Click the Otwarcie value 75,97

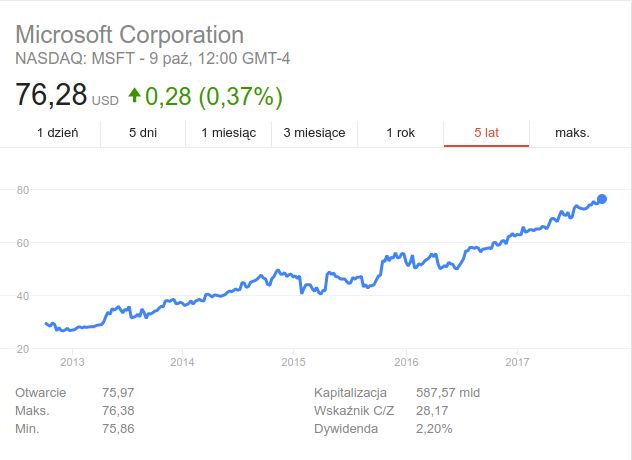pos(118,393)
